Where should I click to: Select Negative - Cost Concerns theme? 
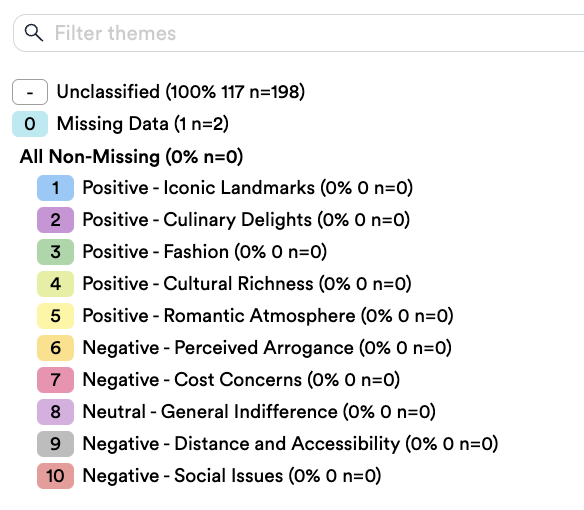241,380
